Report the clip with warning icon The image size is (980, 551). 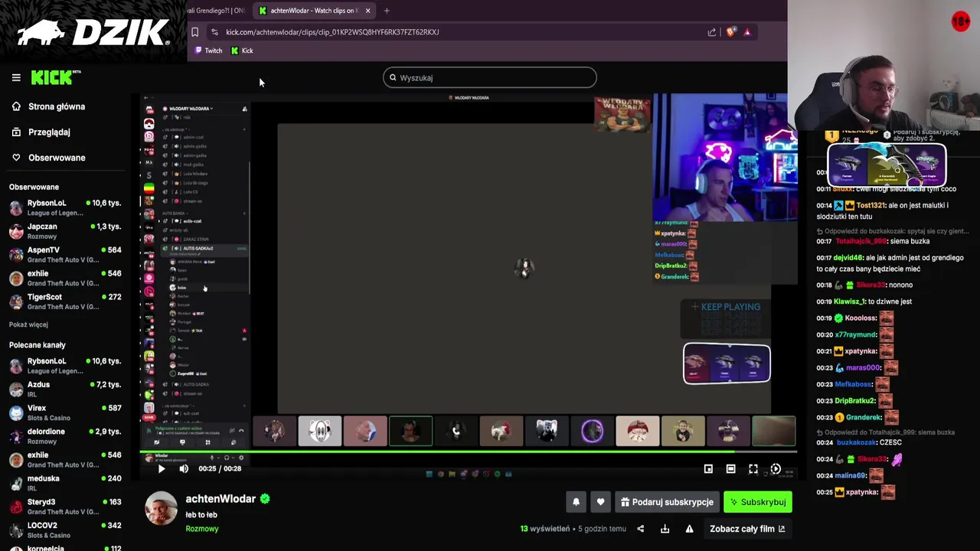coord(689,529)
